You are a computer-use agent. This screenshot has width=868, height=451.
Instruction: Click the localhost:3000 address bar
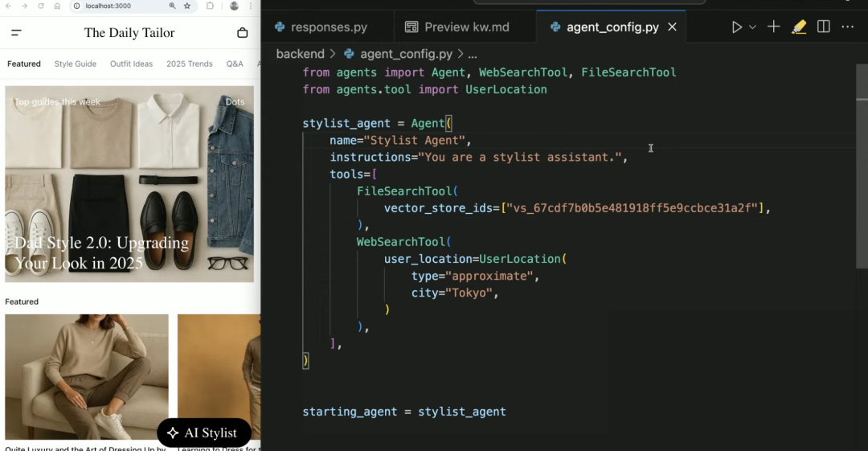click(121, 6)
